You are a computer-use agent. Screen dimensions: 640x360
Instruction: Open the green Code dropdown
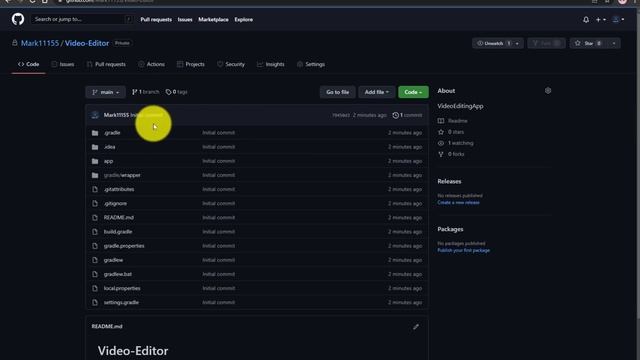[413, 92]
